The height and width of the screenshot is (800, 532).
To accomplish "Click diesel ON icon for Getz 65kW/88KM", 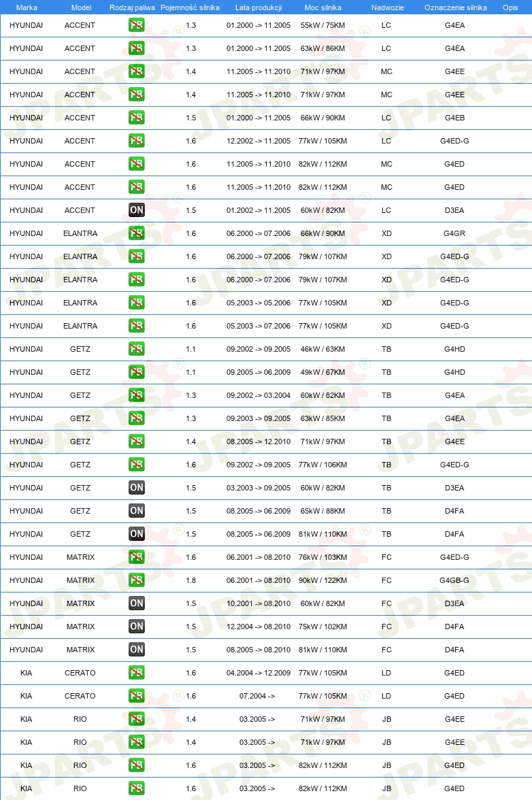I will 136,511.
